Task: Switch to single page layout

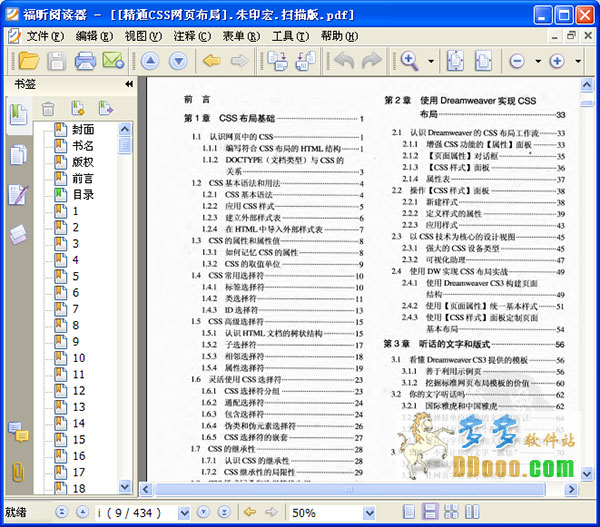Action: tap(409, 512)
